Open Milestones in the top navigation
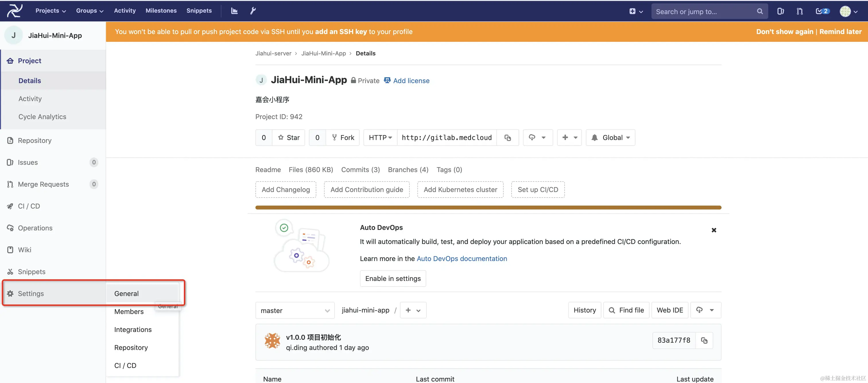The height and width of the screenshot is (383, 868). point(161,10)
